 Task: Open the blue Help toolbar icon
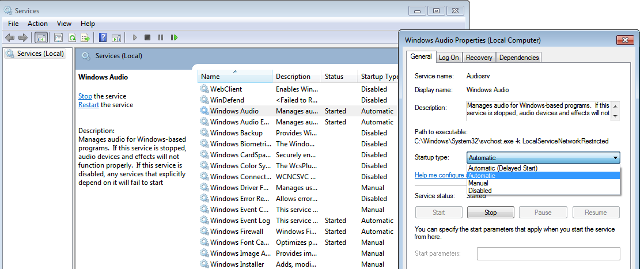pyautogui.click(x=103, y=38)
